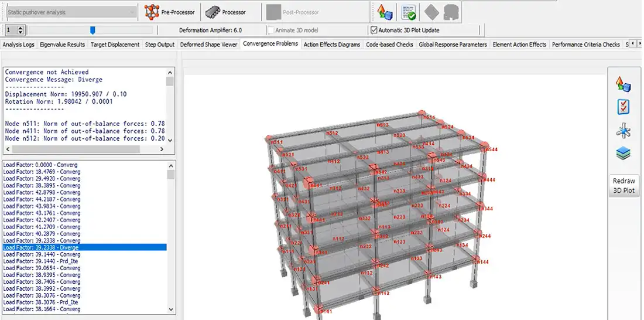Click load factor list scroll-up arrow
This screenshot has height=320, width=644.
coord(172,165)
